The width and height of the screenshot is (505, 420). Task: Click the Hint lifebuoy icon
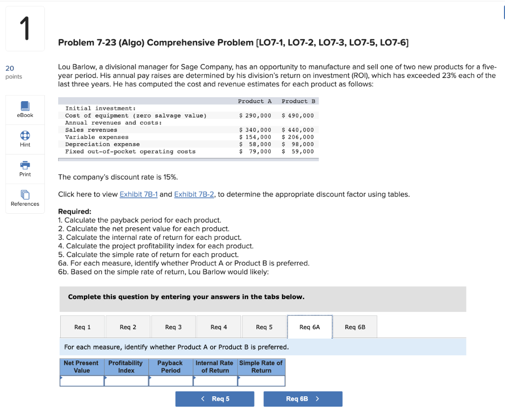click(25, 135)
